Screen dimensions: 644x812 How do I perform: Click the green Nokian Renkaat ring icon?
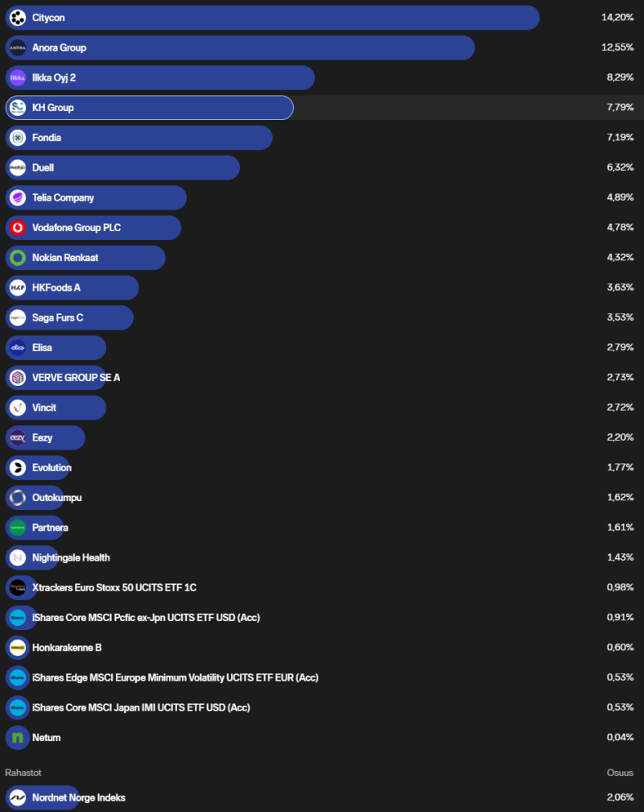click(18, 258)
